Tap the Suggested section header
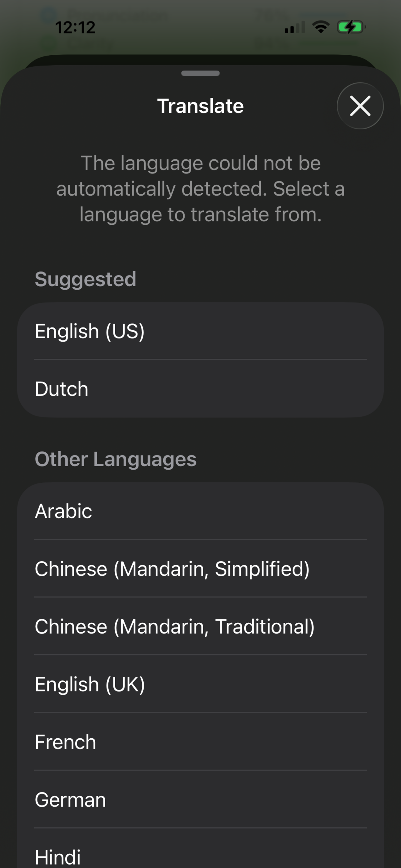This screenshot has height=868, width=401. [86, 279]
